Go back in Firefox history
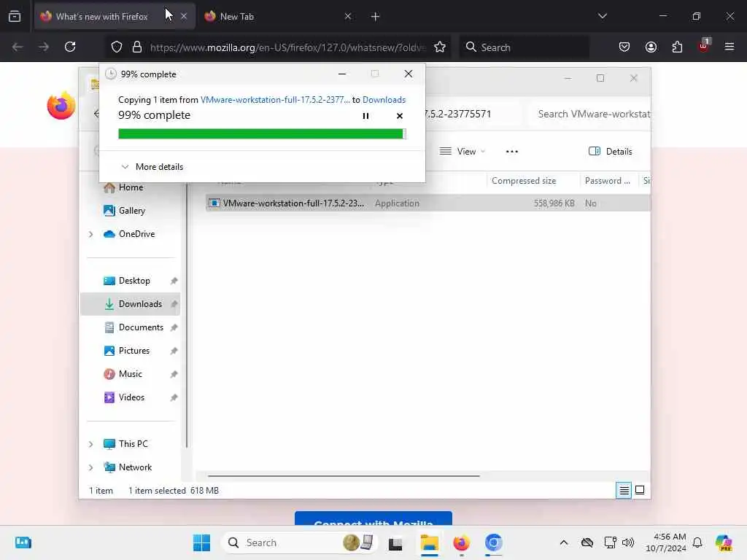The image size is (747, 560). coord(18,47)
